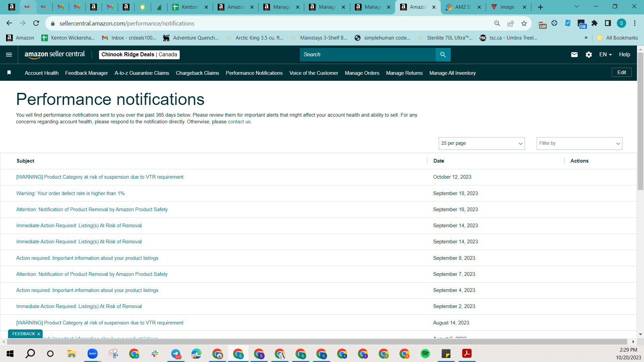Click in the Seller Central search field
The height and width of the screenshot is (362, 644).
tap(368, 55)
